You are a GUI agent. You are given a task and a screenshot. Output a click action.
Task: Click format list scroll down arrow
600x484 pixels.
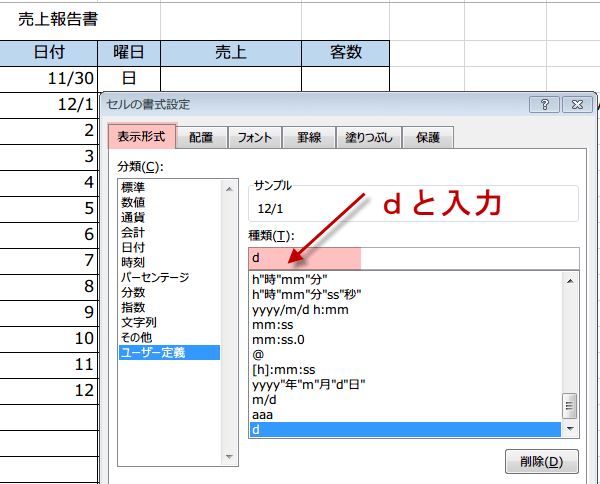[x=570, y=429]
